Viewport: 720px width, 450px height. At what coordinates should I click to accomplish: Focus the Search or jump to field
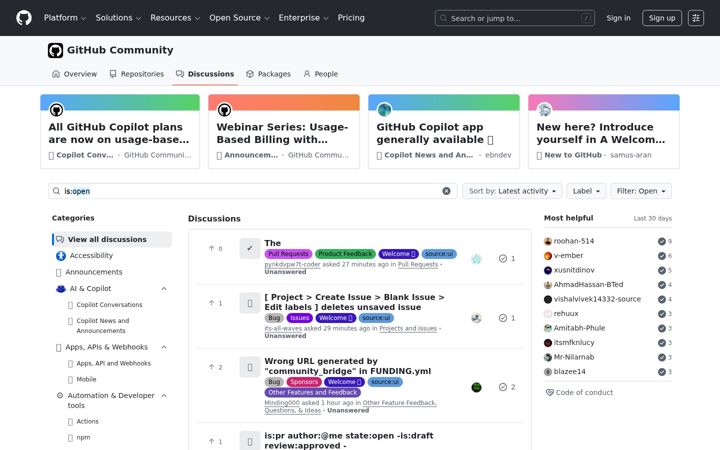pyautogui.click(x=515, y=18)
